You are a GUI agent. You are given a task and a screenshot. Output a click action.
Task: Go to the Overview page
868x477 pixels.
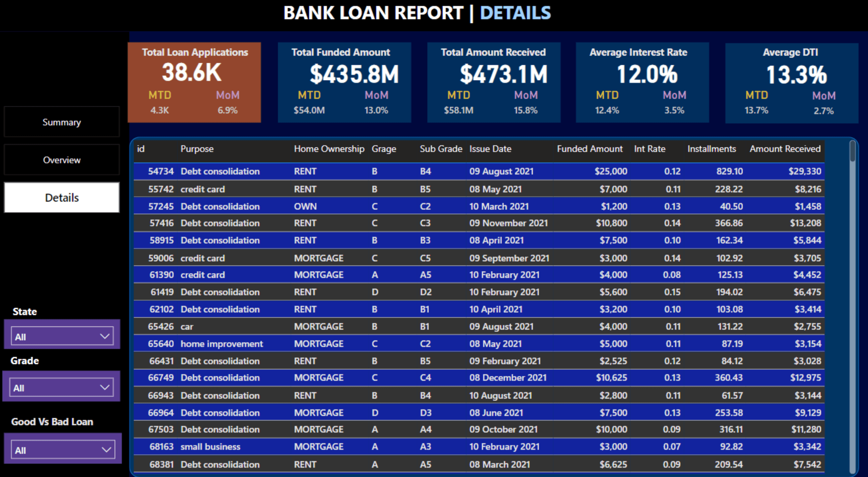coord(62,160)
